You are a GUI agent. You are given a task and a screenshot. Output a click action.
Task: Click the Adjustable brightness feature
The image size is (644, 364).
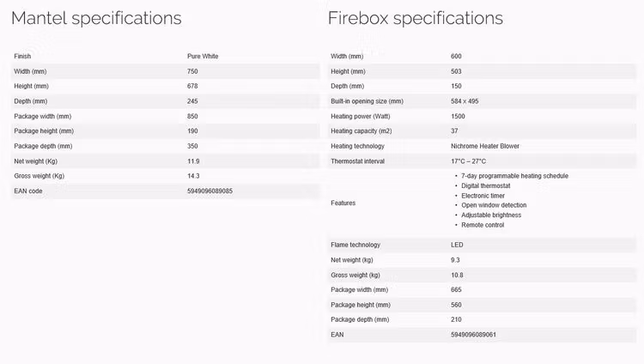click(x=491, y=215)
